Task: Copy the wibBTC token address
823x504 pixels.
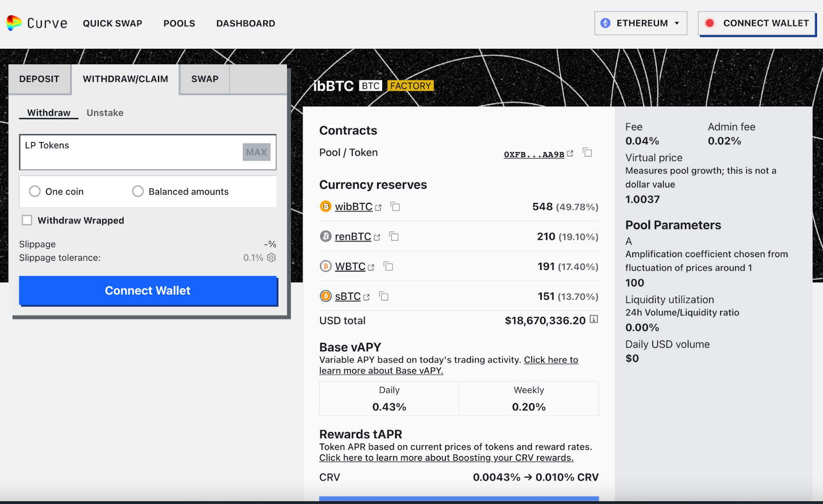Action: [x=395, y=206]
